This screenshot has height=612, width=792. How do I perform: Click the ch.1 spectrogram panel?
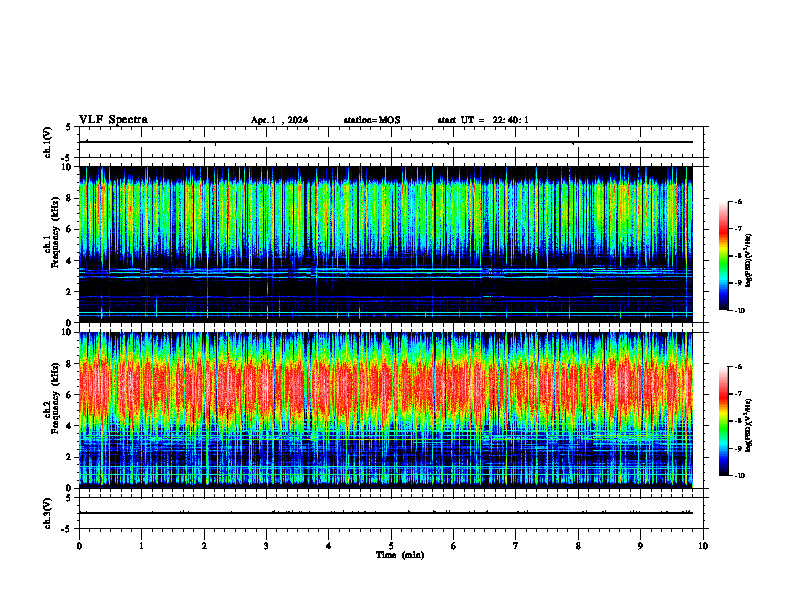386,244
